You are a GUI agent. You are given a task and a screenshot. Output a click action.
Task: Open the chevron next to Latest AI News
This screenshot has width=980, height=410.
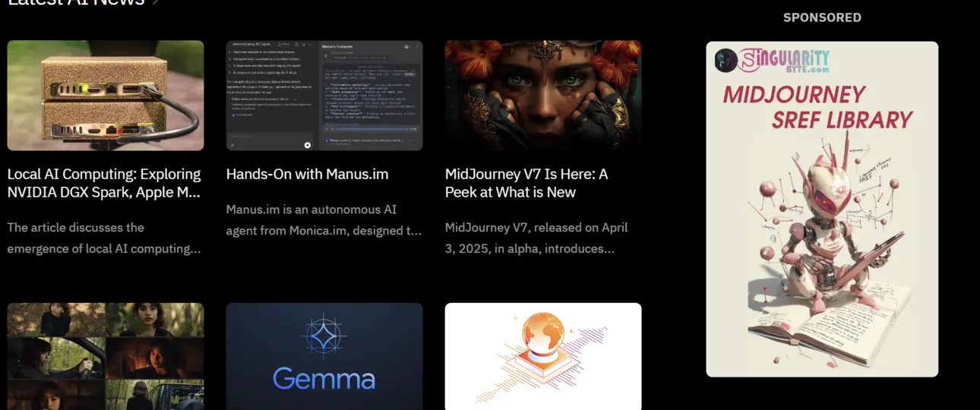(x=155, y=2)
